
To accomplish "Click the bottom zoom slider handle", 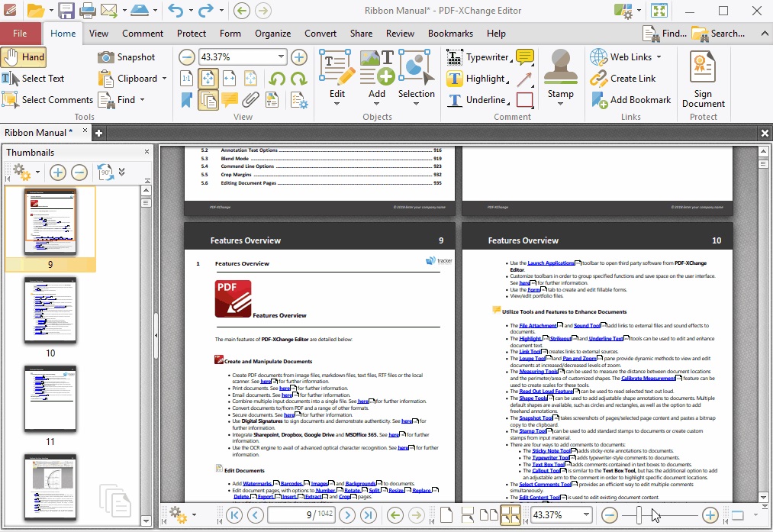I will (639, 515).
